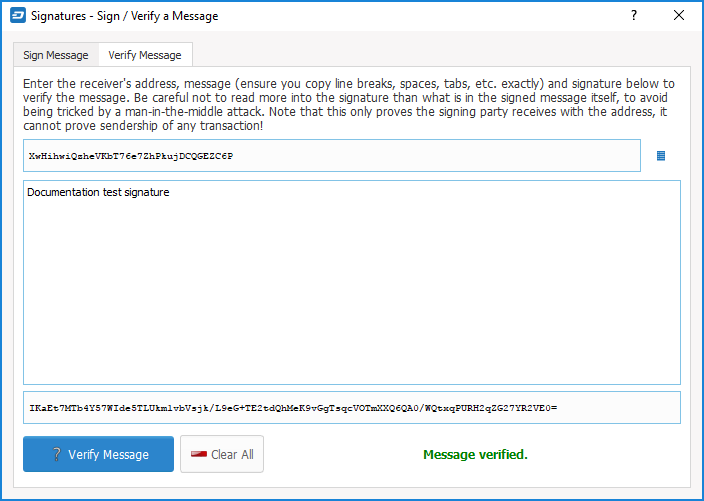Click the 'Documentation test signature' message text
Screen dimensions: 704x501
click(x=98, y=192)
